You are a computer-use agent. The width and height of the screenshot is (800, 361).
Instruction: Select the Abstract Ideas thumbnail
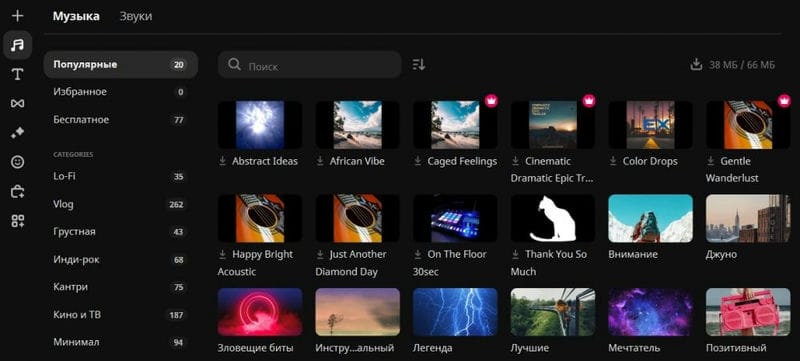tap(260, 125)
